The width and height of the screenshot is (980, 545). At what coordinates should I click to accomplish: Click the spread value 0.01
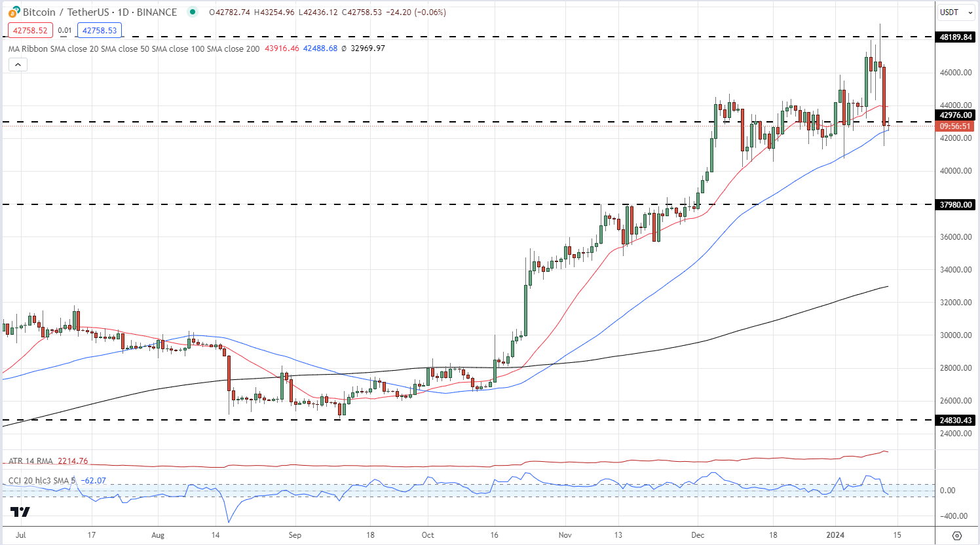click(x=65, y=30)
